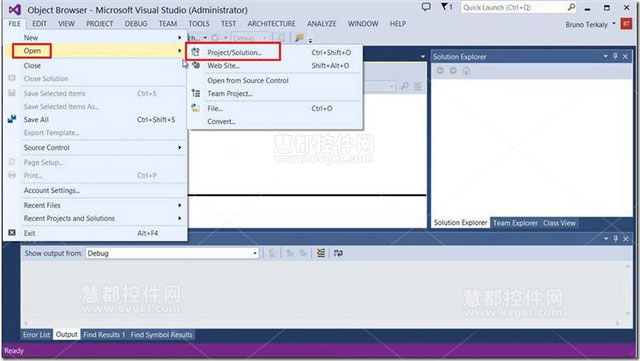640x361 pixels.
Task: Click the feedback speech bubble icon
Action: (426, 7)
